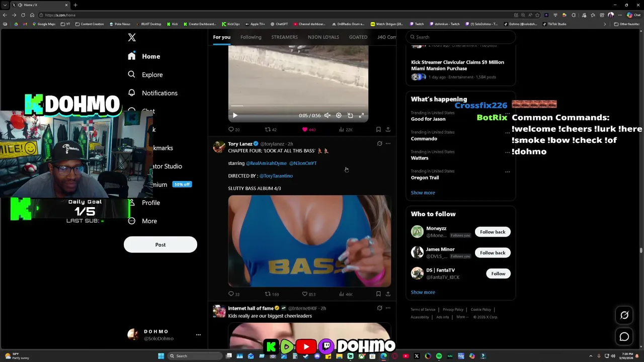Viewport: 644px width, 362px height.
Task: Click the X logo in sidebar
Action: click(x=132, y=37)
